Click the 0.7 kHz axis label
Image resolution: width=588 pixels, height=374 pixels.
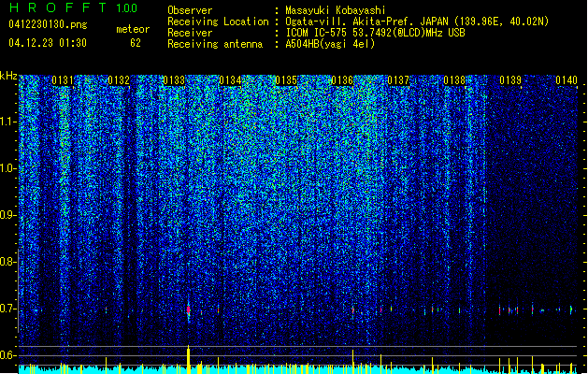8,309
